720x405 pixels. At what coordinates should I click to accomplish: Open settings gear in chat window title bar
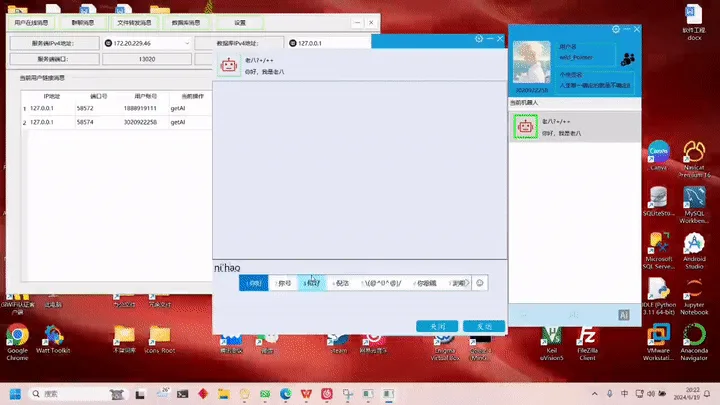479,39
